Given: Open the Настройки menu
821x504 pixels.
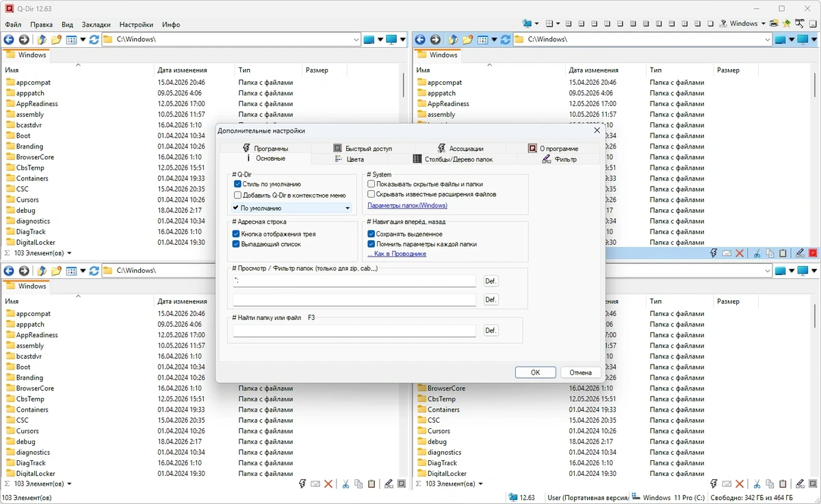Looking at the screenshot, I should click(136, 25).
